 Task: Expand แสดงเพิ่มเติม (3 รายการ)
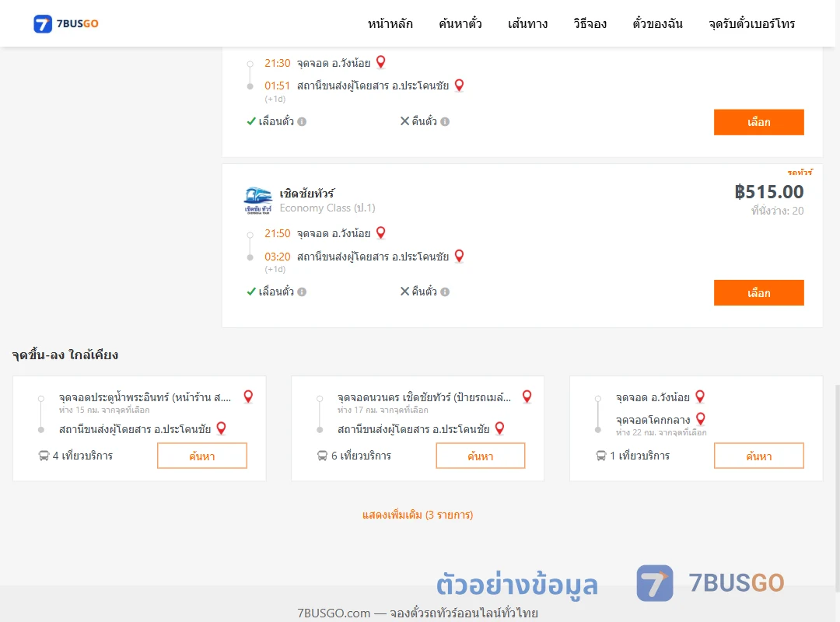418,515
